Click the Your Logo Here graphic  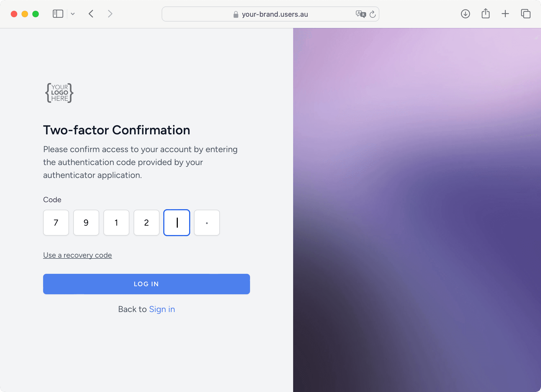click(59, 93)
